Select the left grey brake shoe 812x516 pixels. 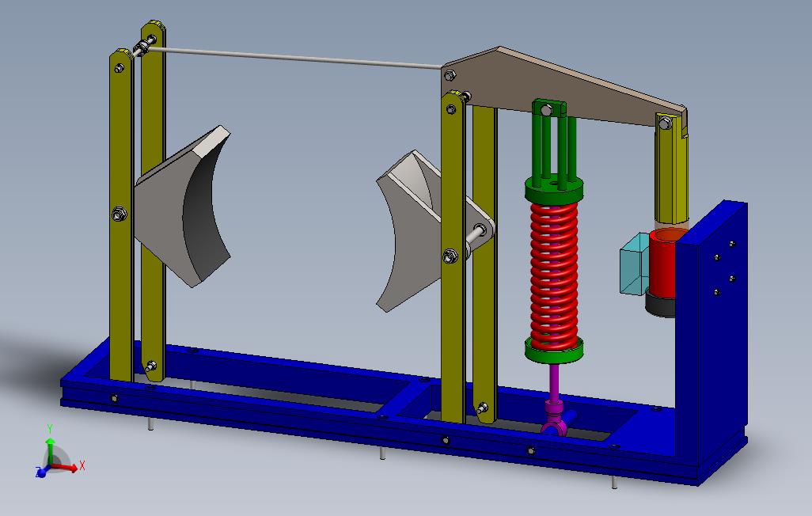click(x=182, y=207)
